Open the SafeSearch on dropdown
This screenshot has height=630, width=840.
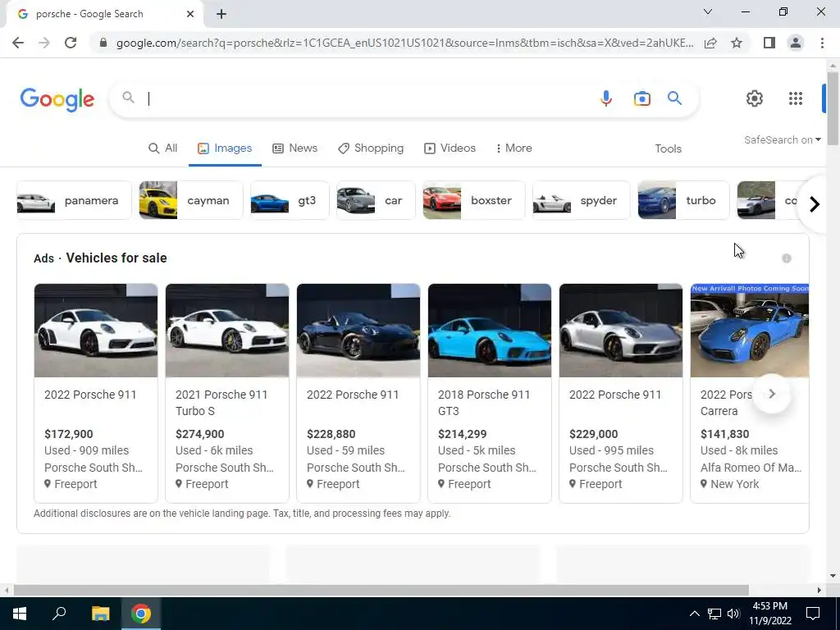click(x=782, y=139)
